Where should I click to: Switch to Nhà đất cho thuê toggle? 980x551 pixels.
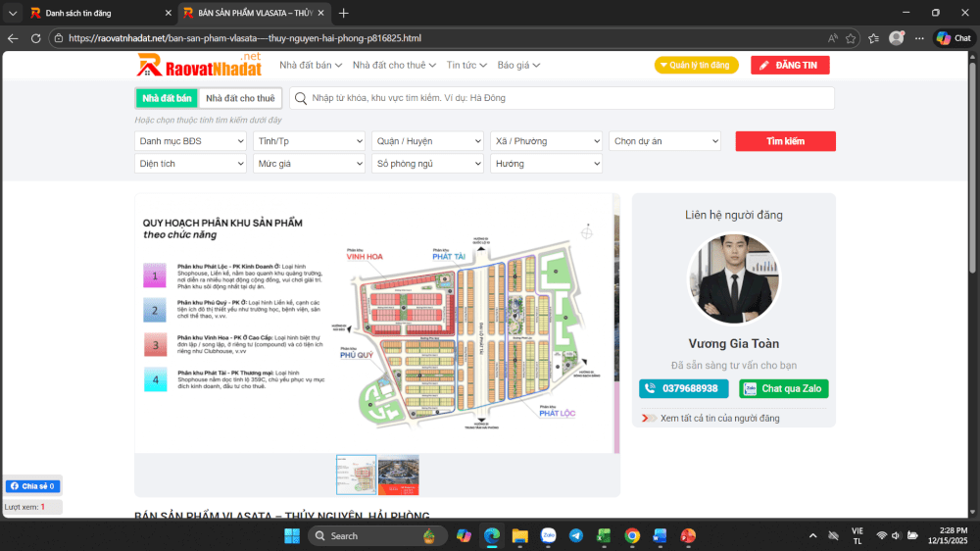point(240,98)
